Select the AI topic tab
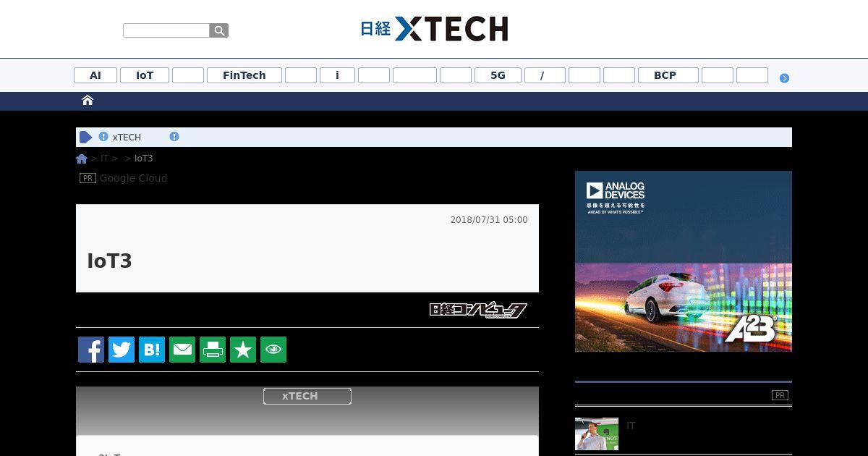Screen dimensions: 868x456 pos(95,75)
